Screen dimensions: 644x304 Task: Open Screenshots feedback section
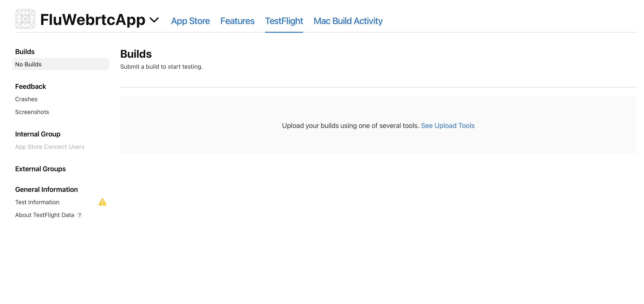(x=32, y=112)
